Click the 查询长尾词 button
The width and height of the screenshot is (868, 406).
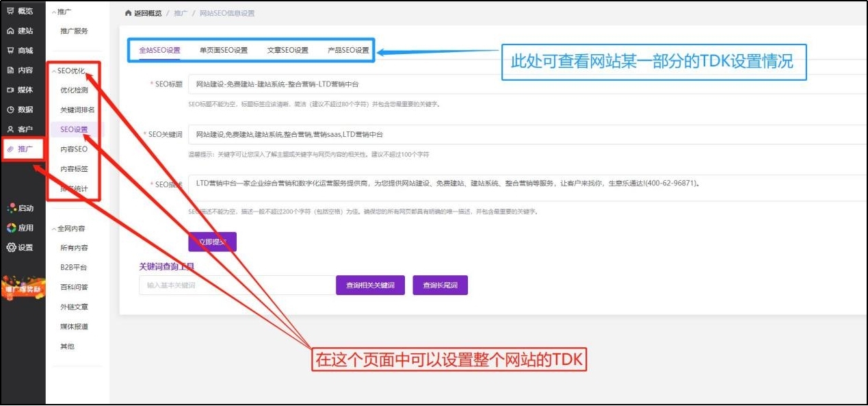click(x=440, y=286)
